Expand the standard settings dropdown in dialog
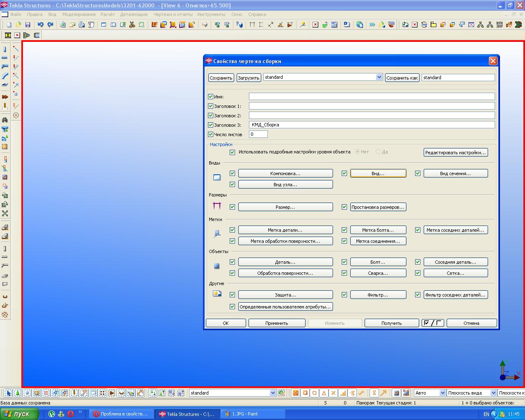The image size is (525, 420). [379, 77]
